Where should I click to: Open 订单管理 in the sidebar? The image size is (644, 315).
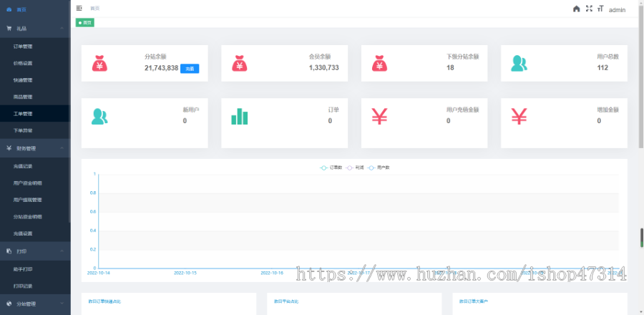(x=35, y=47)
